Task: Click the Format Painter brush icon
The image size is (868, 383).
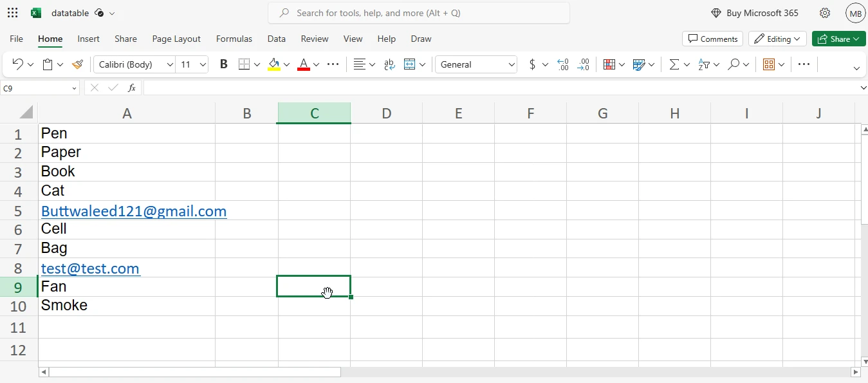Action: click(x=77, y=64)
